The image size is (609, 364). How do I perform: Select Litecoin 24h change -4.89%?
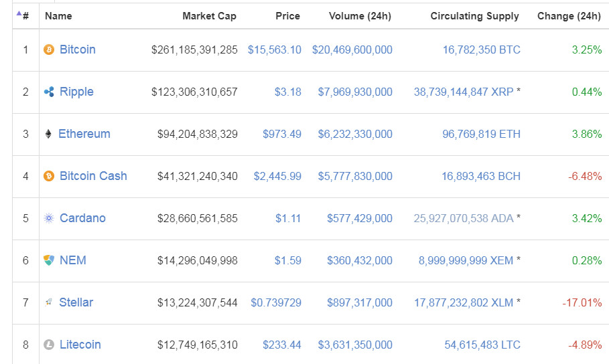[x=586, y=345]
